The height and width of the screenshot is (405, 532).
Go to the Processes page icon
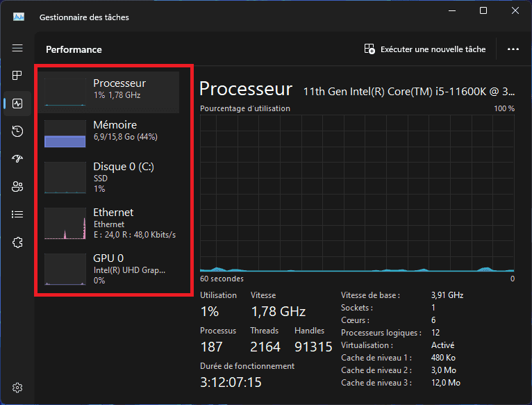pyautogui.click(x=17, y=75)
